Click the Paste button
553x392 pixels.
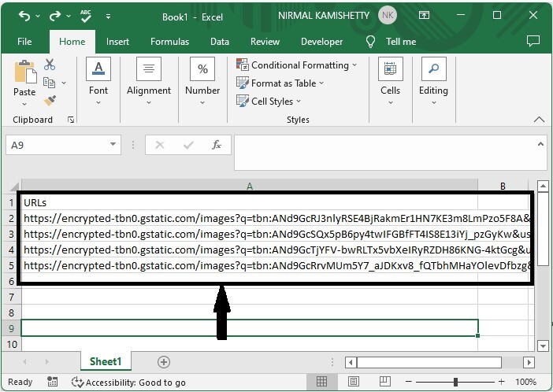[x=24, y=80]
